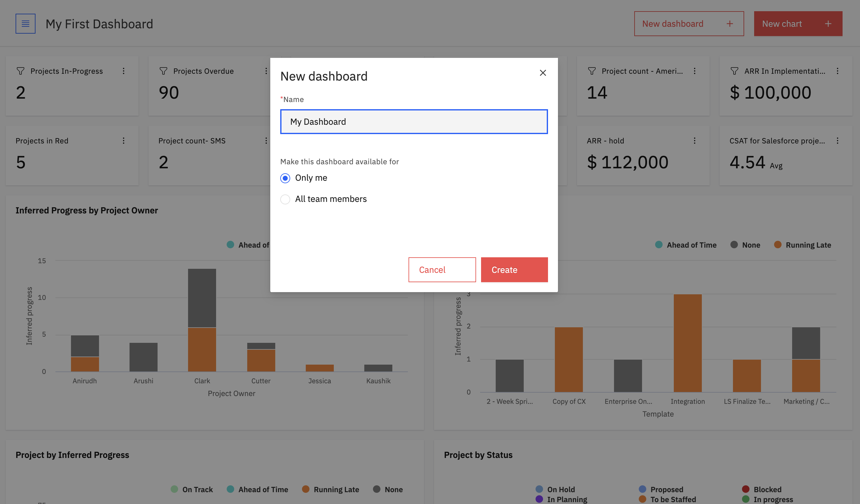860x504 pixels.
Task: Open options menu on Project count - Ameri... card
Action: [694, 71]
